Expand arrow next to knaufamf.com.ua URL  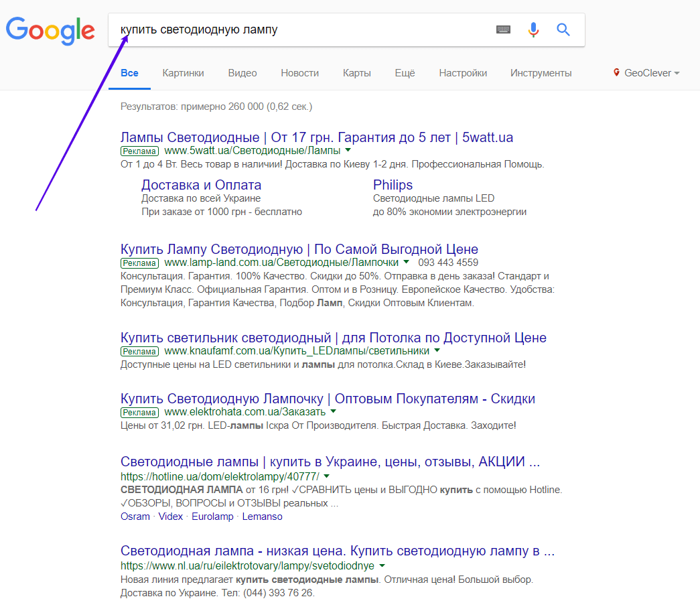pos(437,350)
